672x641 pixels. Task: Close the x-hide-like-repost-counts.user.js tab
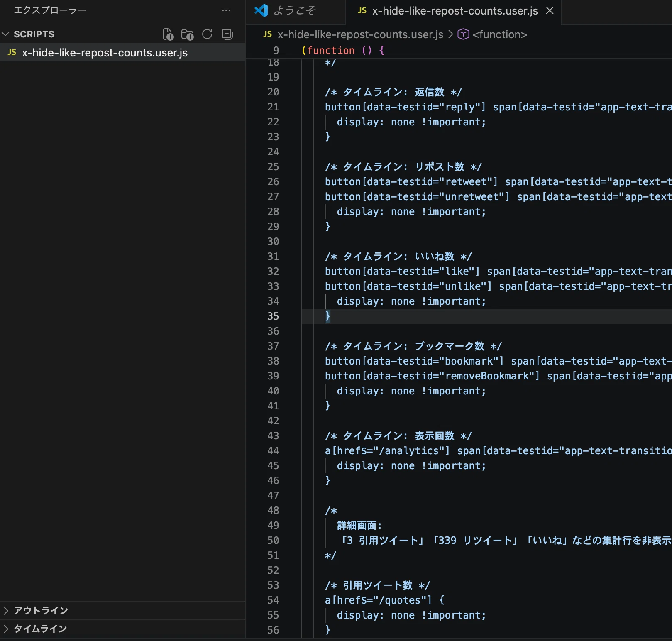click(550, 10)
